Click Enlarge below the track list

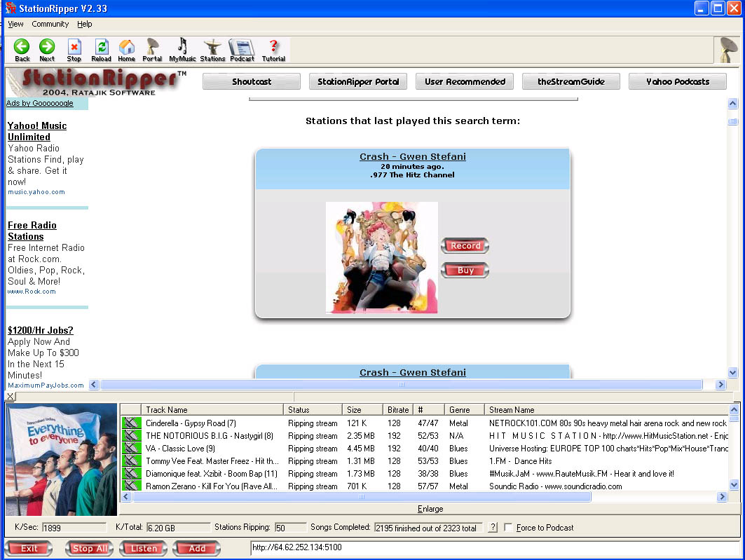pos(430,509)
